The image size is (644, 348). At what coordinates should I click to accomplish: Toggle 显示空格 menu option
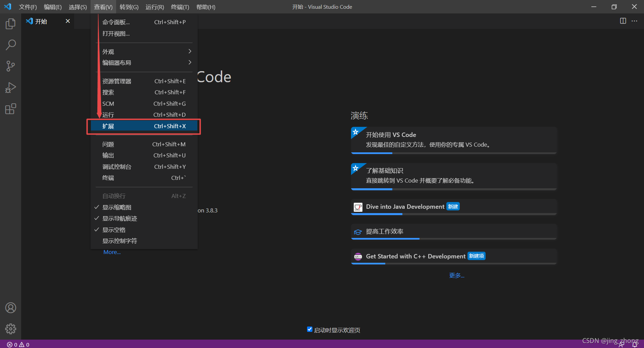[144, 230]
